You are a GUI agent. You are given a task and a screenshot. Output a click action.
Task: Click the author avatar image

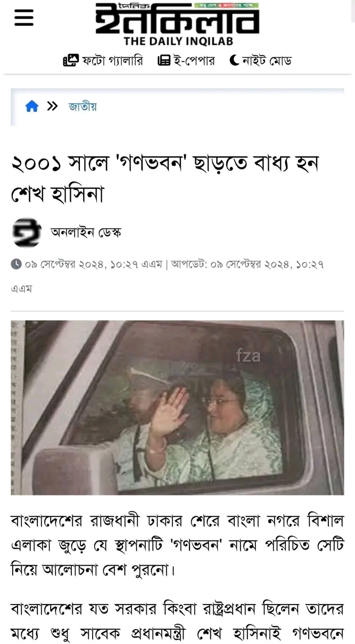pyautogui.click(x=27, y=233)
